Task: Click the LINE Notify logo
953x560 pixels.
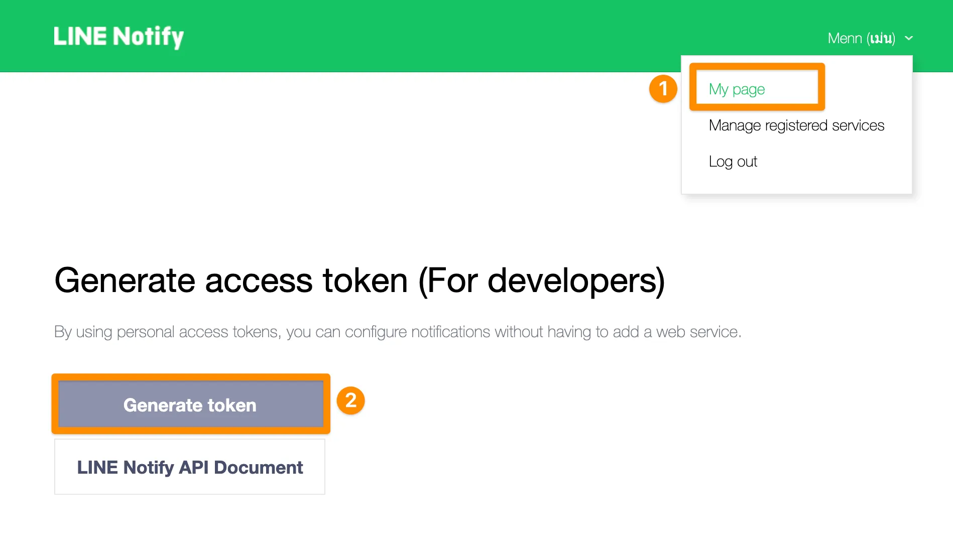Action: click(x=118, y=36)
